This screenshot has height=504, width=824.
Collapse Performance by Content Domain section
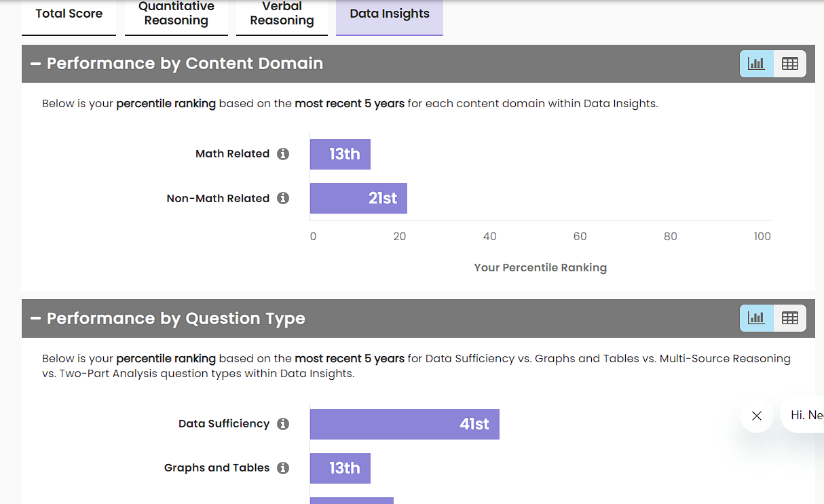pyautogui.click(x=36, y=64)
